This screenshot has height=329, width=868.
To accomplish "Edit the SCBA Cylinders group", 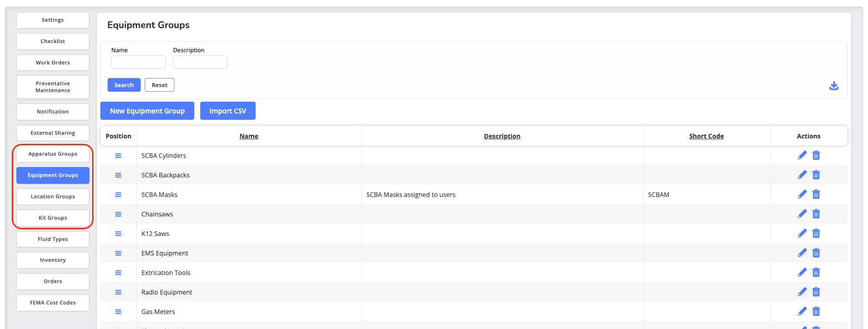I will [802, 155].
